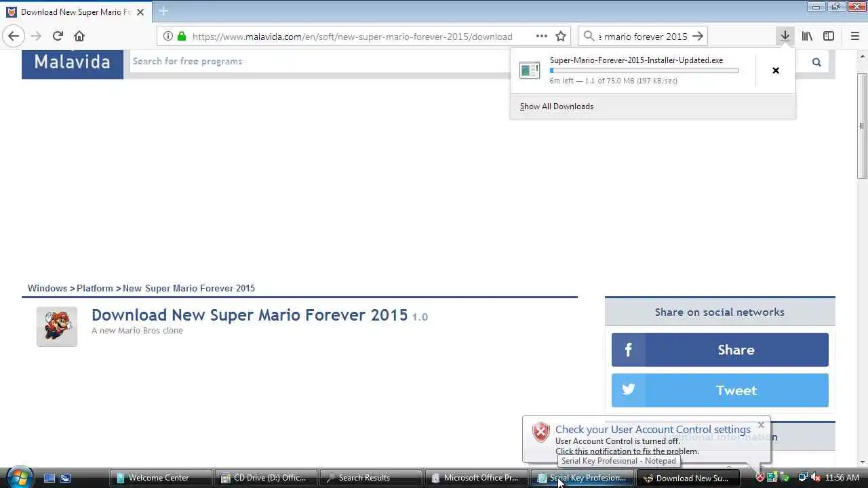Close the Download New Super Mario tab
The height and width of the screenshot is (488, 868).
tap(140, 12)
